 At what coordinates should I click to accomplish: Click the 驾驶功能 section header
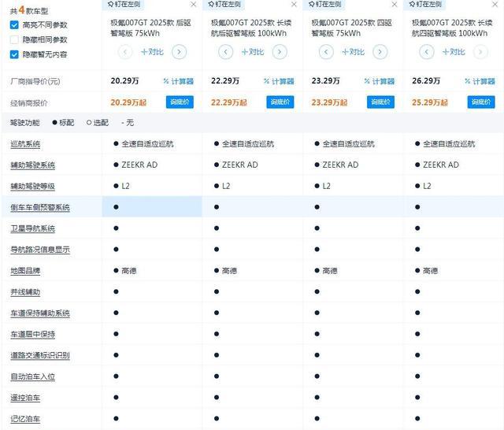pos(25,123)
